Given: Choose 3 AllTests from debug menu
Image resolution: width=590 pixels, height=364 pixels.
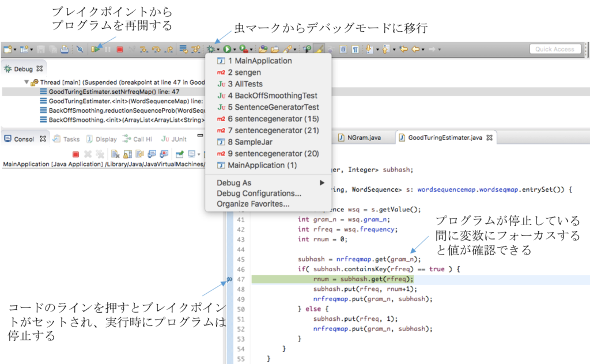Looking at the screenshot, I should (268, 84).
